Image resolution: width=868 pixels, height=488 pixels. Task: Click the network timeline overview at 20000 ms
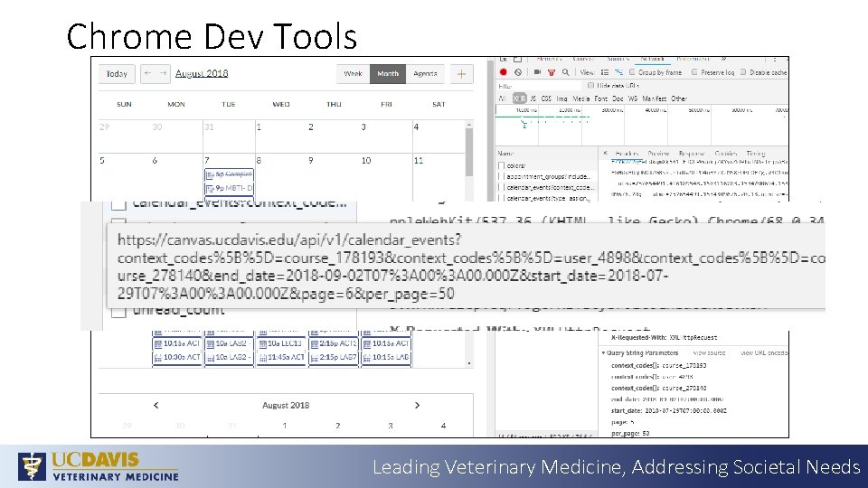569,110
